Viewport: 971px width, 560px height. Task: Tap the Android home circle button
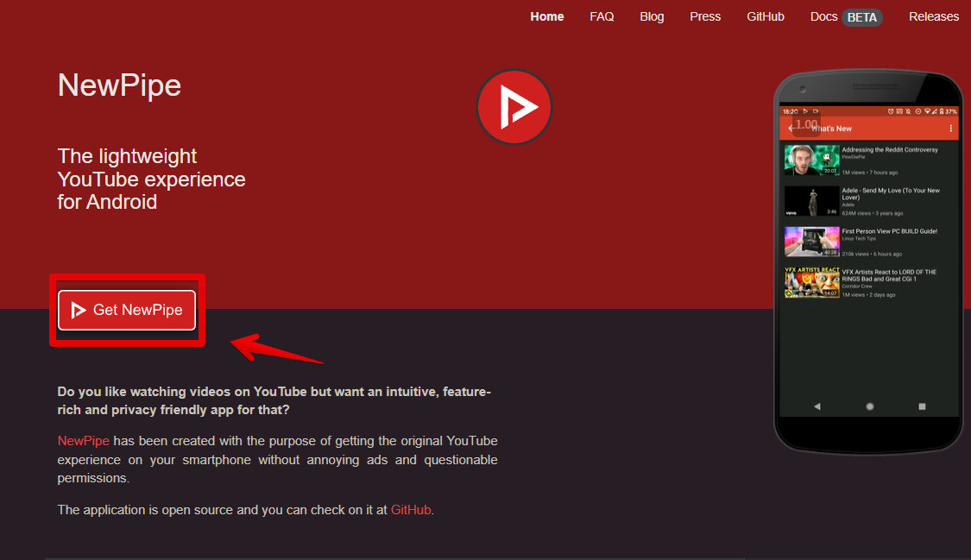[x=869, y=406]
